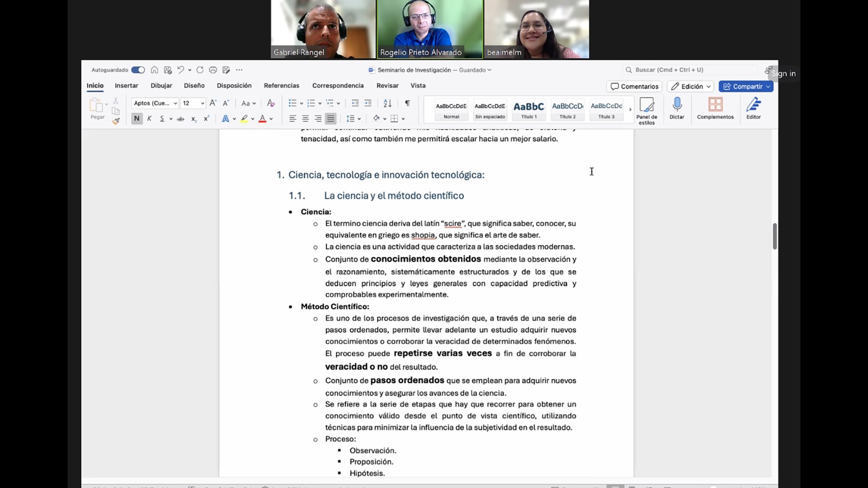Viewport: 868px width, 488px height.
Task: Open more quick access options ellipsis
Action: point(239,70)
